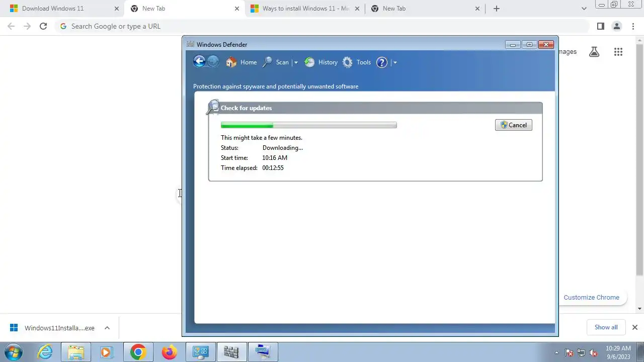Click the Check for updates magnifier icon
Image resolution: width=644 pixels, height=362 pixels.
click(212, 107)
